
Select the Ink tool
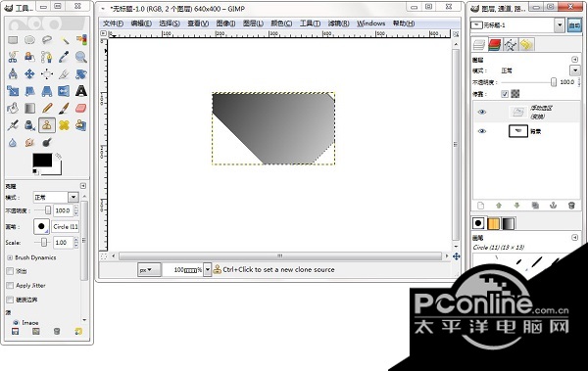tap(29, 125)
